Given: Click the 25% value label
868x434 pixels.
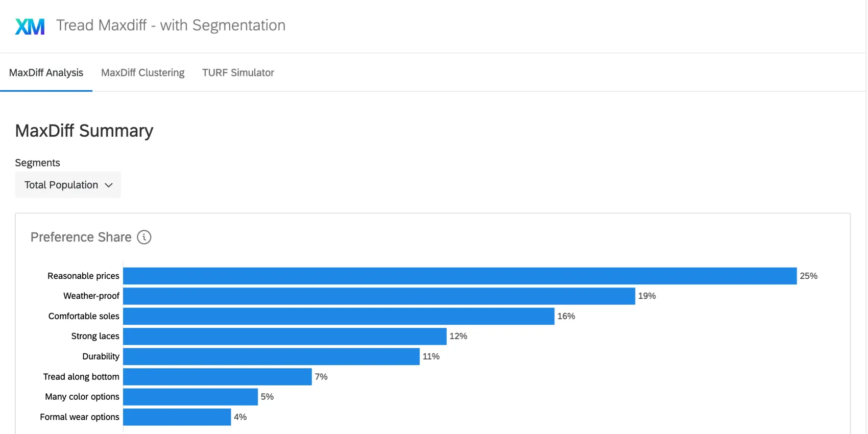Looking at the screenshot, I should point(808,276).
